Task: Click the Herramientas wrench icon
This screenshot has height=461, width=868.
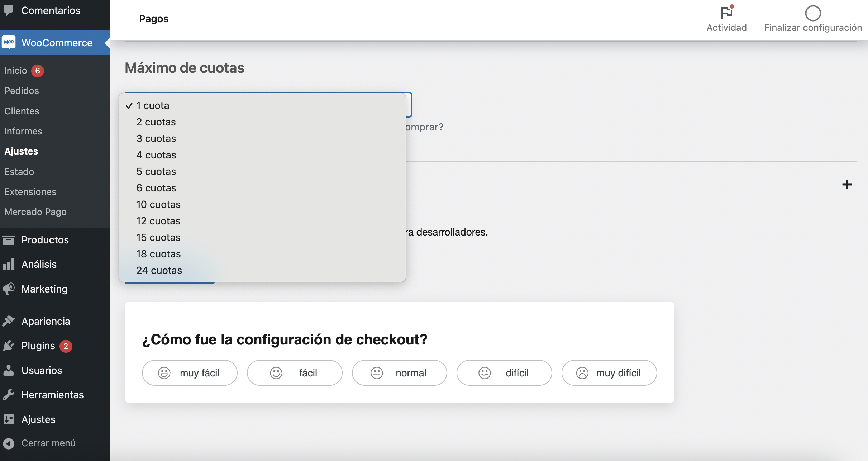Action: 9,395
